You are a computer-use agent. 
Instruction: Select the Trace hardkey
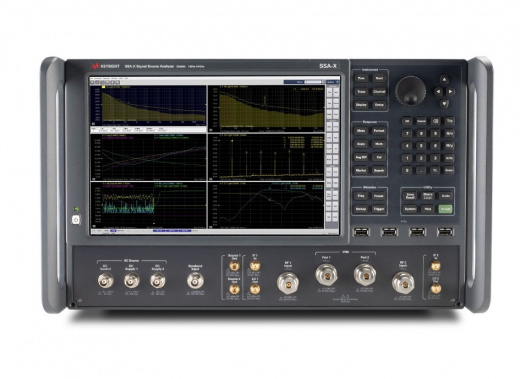click(x=361, y=92)
